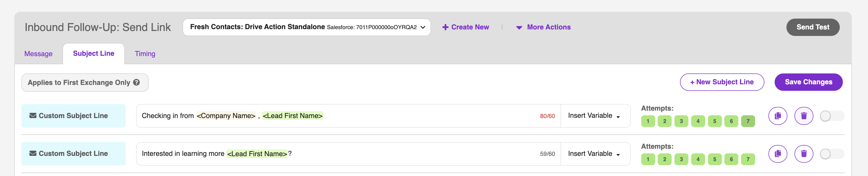Viewport: 868px width, 176px height.
Task: Click the 80/60 character counter
Action: click(547, 116)
